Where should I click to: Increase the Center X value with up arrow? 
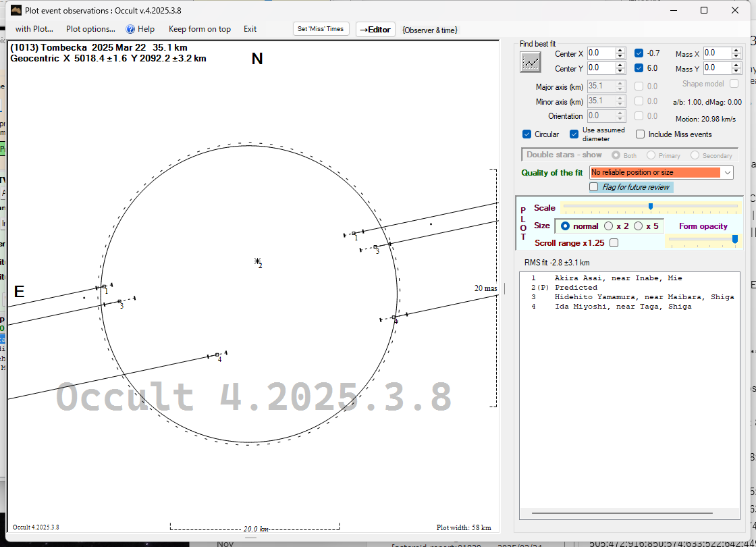620,50
